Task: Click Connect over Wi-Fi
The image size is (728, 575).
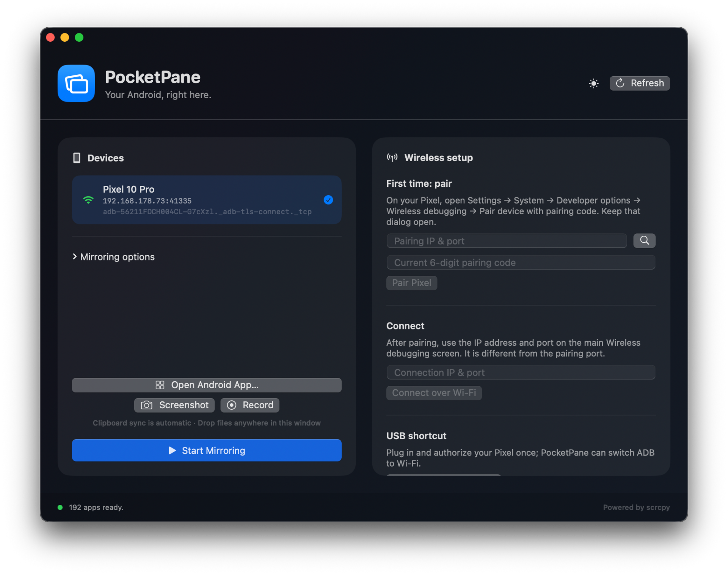Action: click(x=434, y=393)
